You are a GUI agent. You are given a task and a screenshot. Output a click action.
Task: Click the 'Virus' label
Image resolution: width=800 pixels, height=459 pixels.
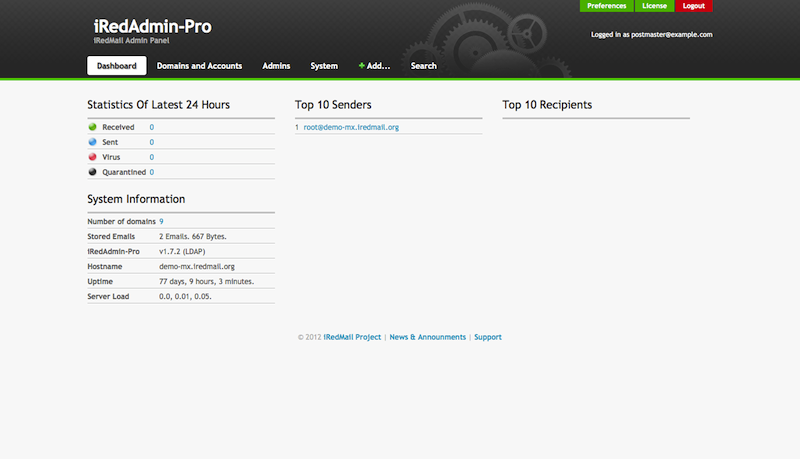111,157
